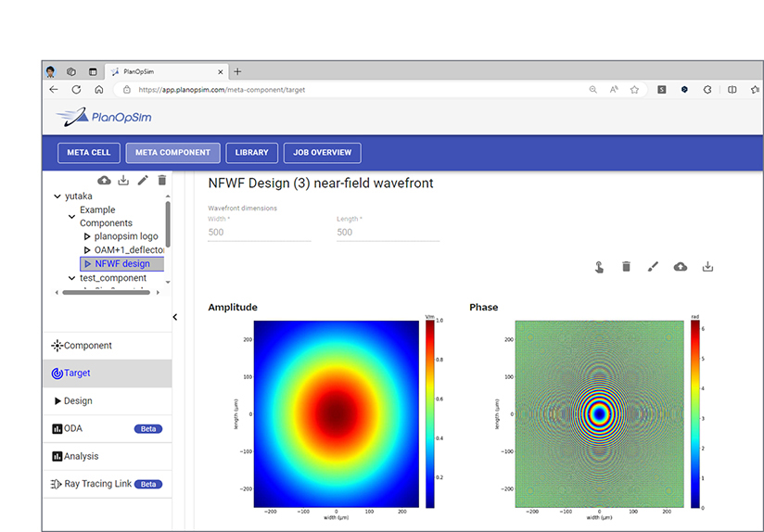Open the JOB OVERVIEW tab

click(322, 153)
